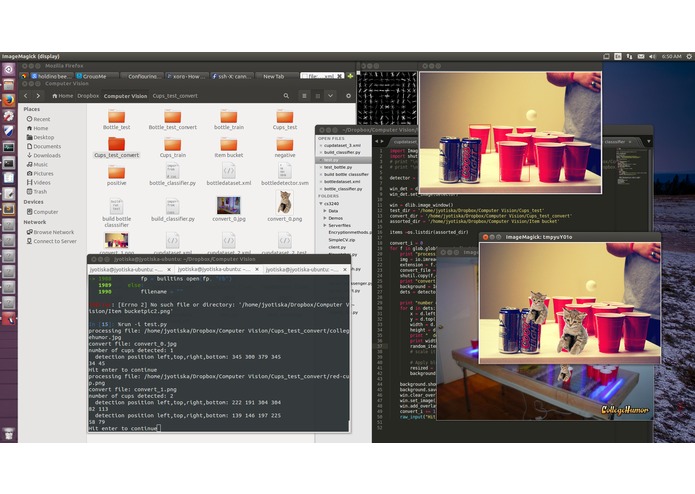
Task: Open Files app from the launcher
Action: 8,85
